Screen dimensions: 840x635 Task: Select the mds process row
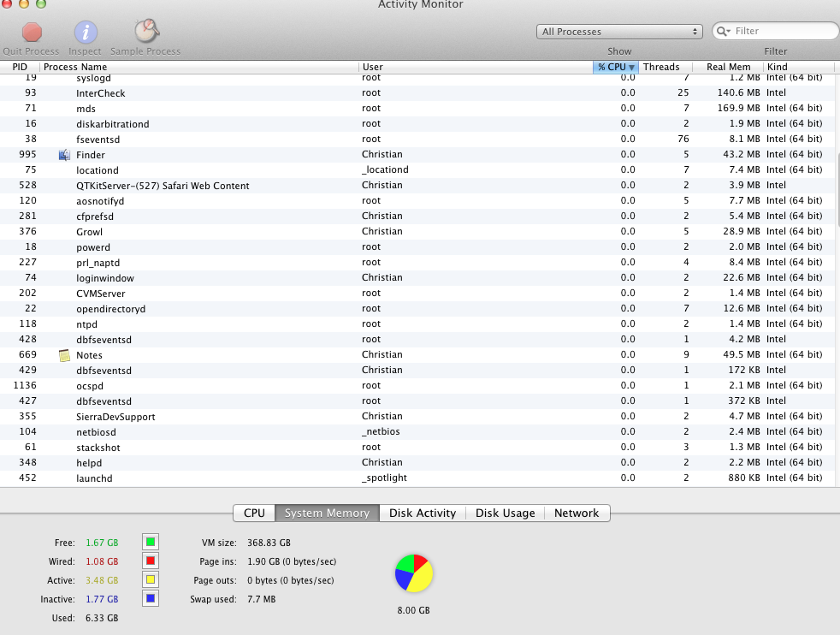(x=417, y=109)
